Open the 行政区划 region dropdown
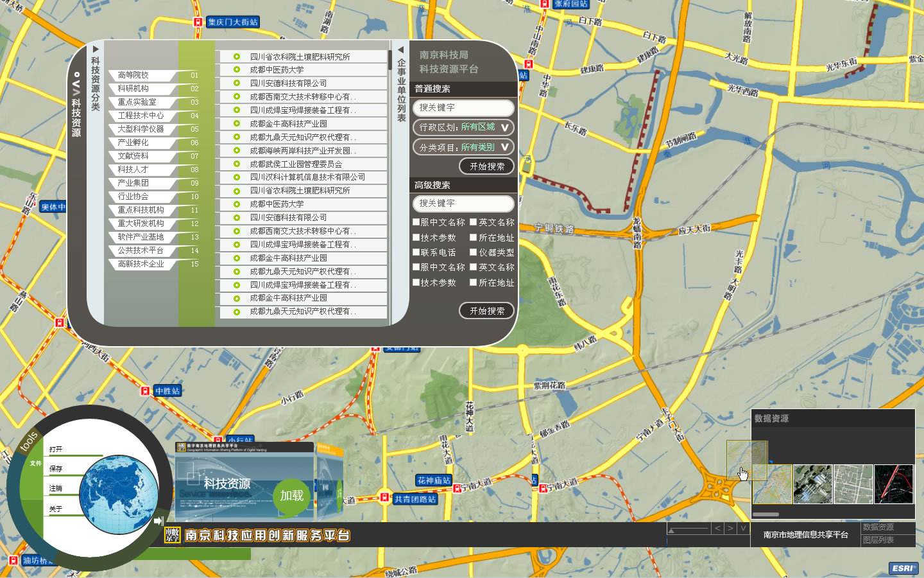 tap(463, 127)
